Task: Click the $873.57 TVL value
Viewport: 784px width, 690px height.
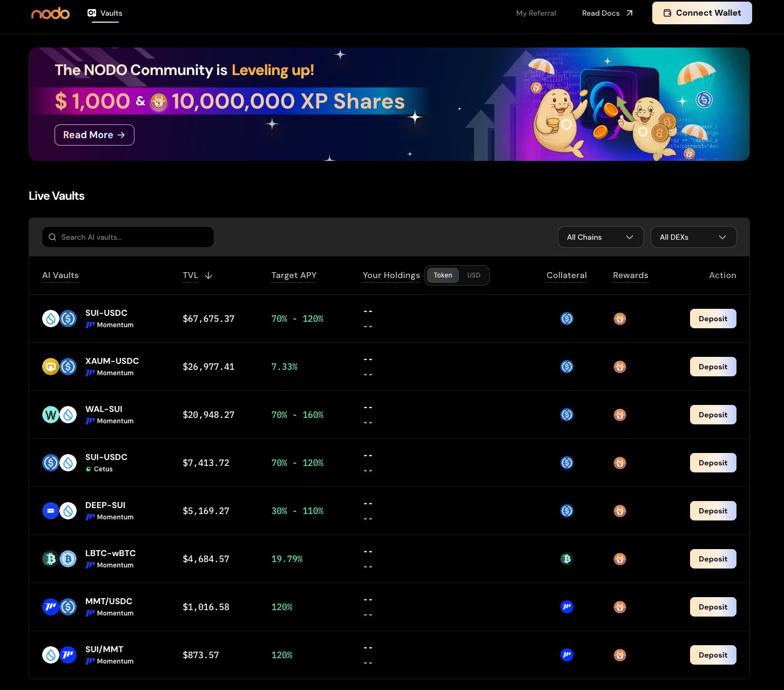Action: tap(201, 655)
